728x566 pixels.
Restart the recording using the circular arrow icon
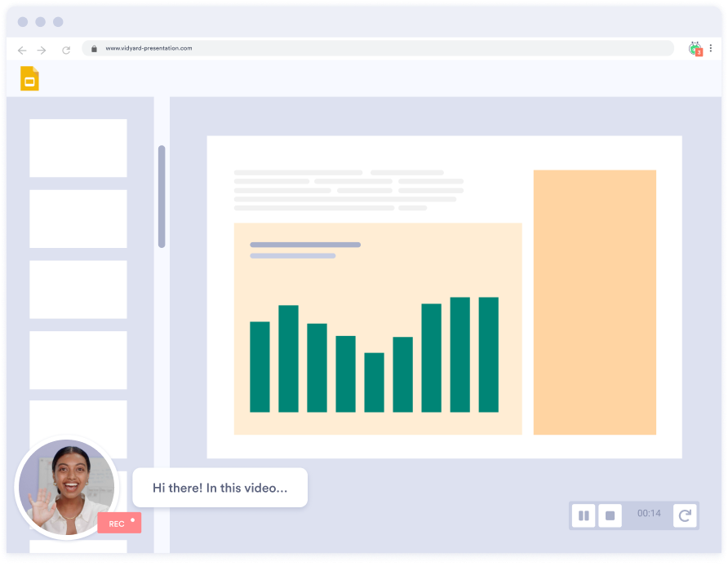[x=684, y=515]
